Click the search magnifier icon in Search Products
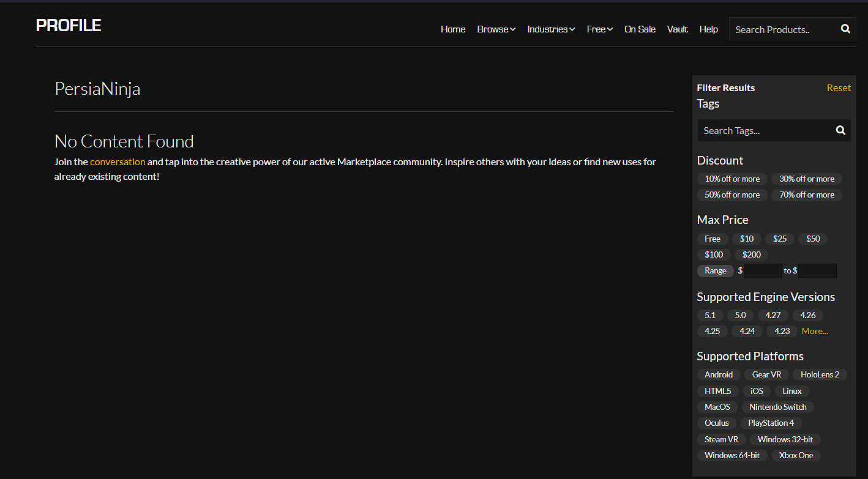868x479 pixels. point(845,29)
